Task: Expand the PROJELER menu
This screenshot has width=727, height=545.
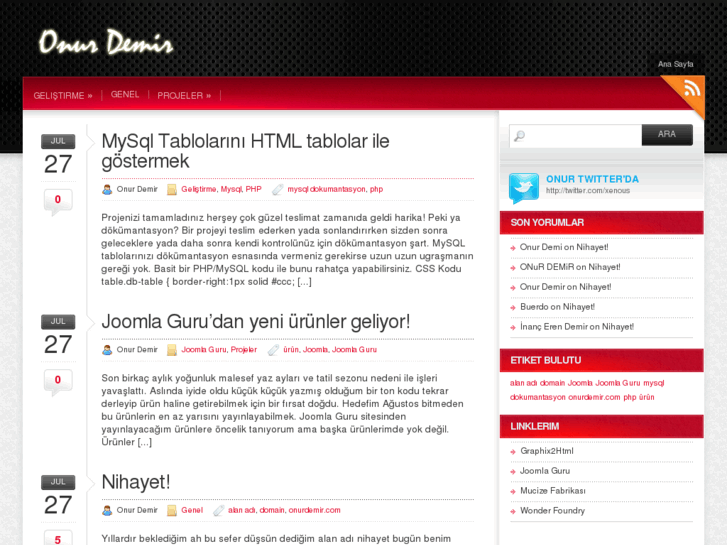Action: tap(184, 96)
